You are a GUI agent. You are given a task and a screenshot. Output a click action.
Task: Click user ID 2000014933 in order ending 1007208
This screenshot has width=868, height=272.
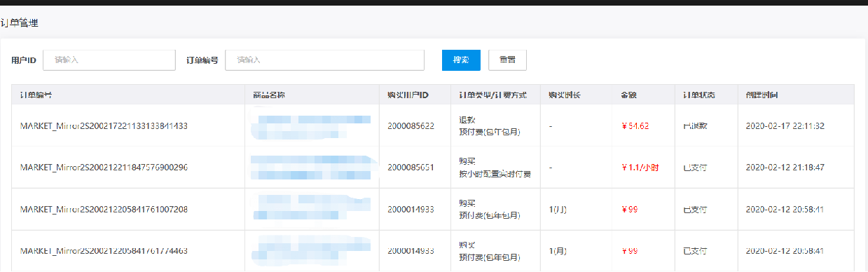click(411, 210)
